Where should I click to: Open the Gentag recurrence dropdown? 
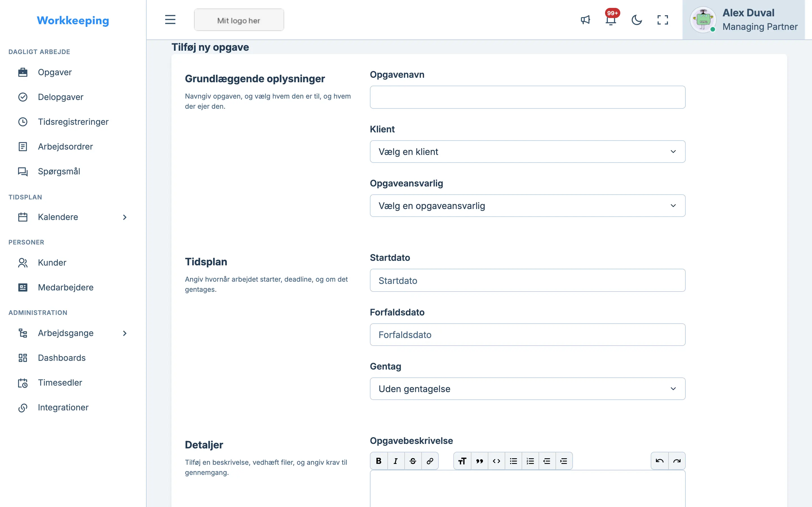[528, 389]
